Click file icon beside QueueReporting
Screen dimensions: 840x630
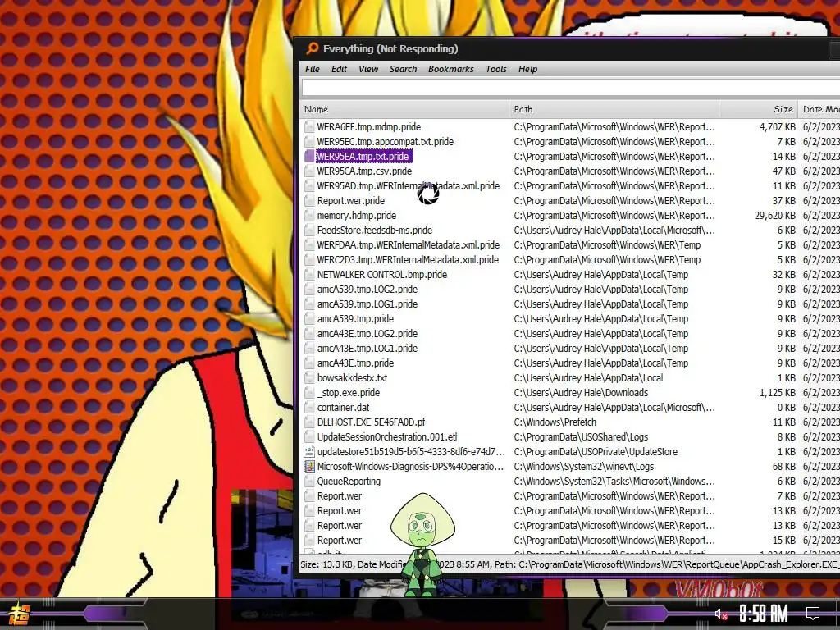pyautogui.click(x=309, y=481)
